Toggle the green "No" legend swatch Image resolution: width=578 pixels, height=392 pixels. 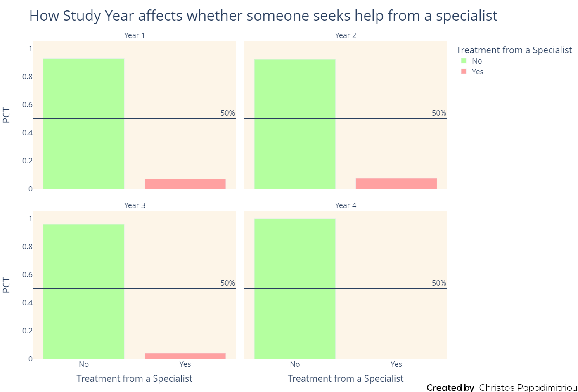464,61
